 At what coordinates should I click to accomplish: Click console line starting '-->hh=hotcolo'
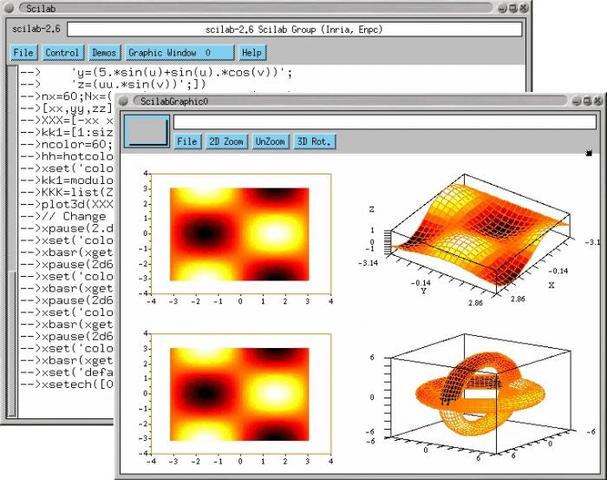tap(67, 156)
